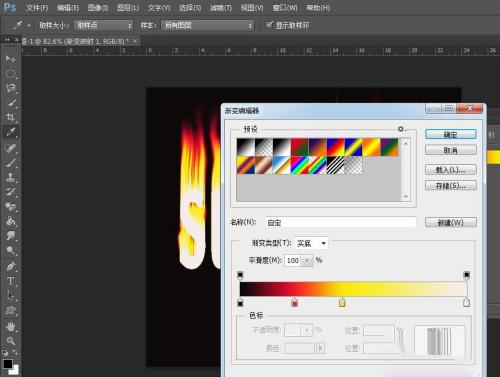Select right opacity stop above gradient bar

coord(467,275)
